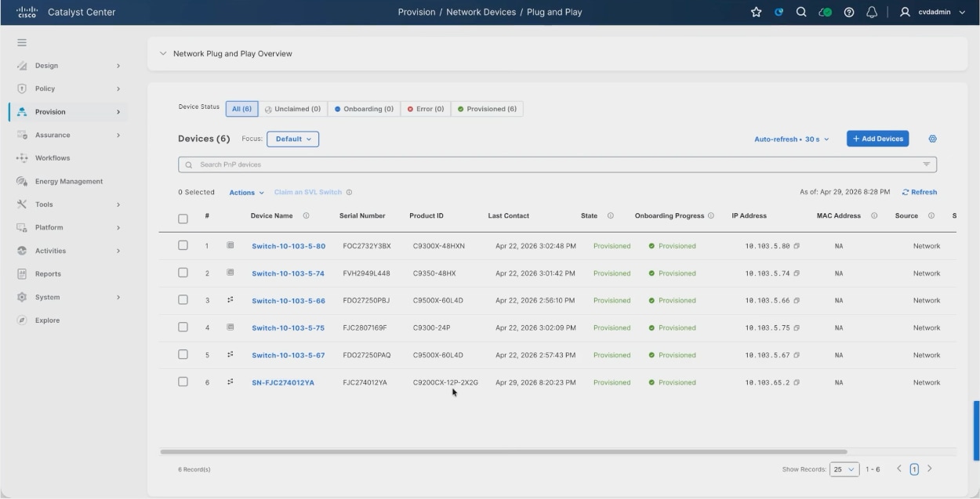
Task: Open the Show Records 25 dropdown
Action: tap(845, 469)
